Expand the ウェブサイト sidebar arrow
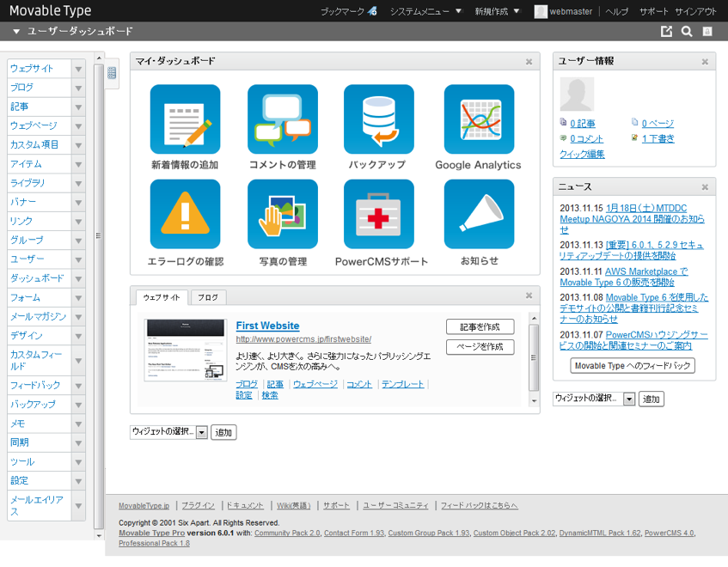This screenshot has width=728, height=567. tap(78, 69)
